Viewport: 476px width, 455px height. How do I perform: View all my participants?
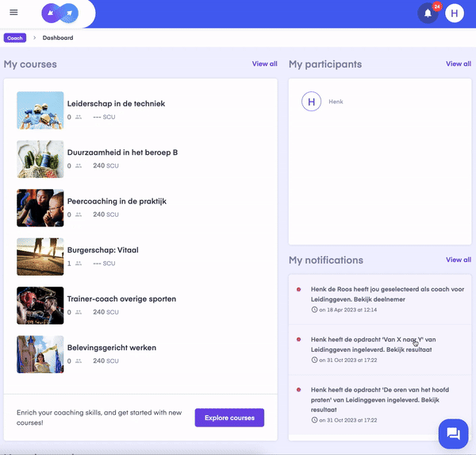[459, 64]
